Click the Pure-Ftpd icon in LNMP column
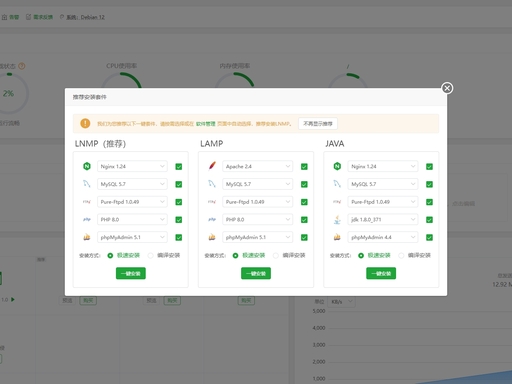The height and width of the screenshot is (384, 512). pyautogui.click(x=87, y=202)
